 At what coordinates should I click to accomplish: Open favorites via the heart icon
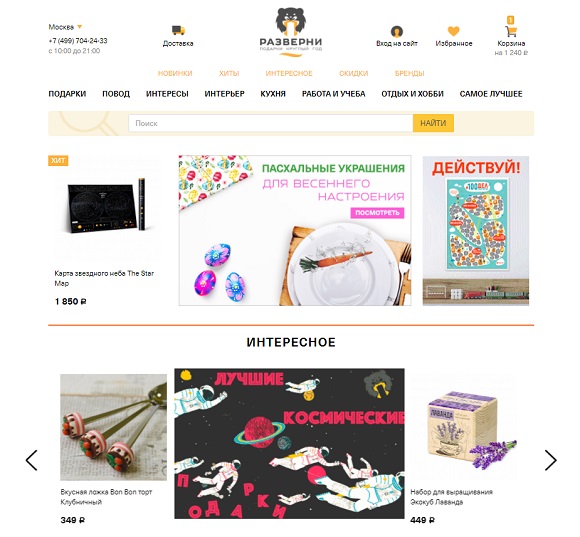(x=453, y=31)
